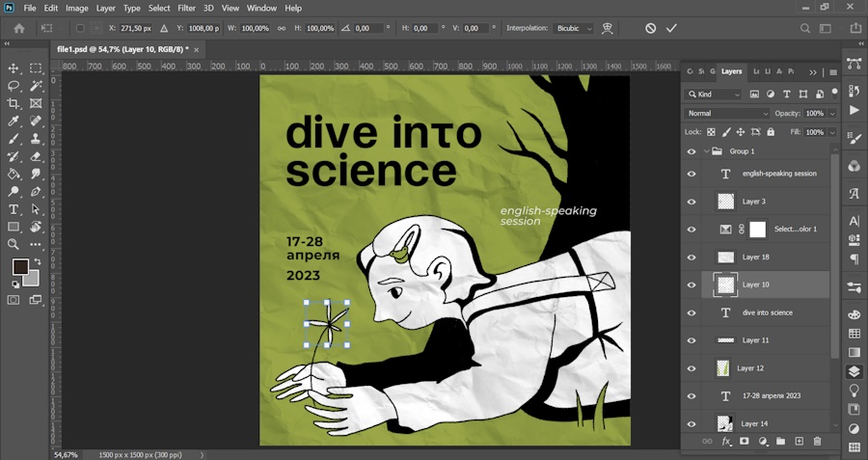868x460 pixels.
Task: Cancel the transform in the options bar
Action: [x=651, y=28]
